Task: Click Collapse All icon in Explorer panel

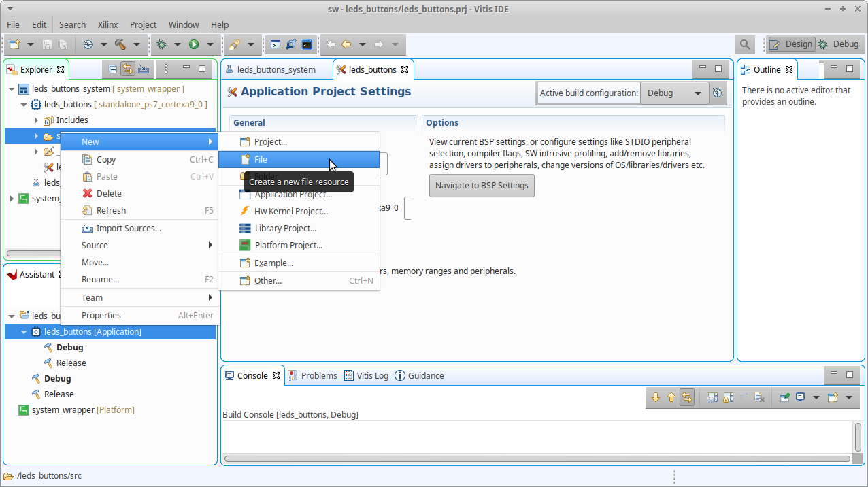Action: pyautogui.click(x=113, y=69)
